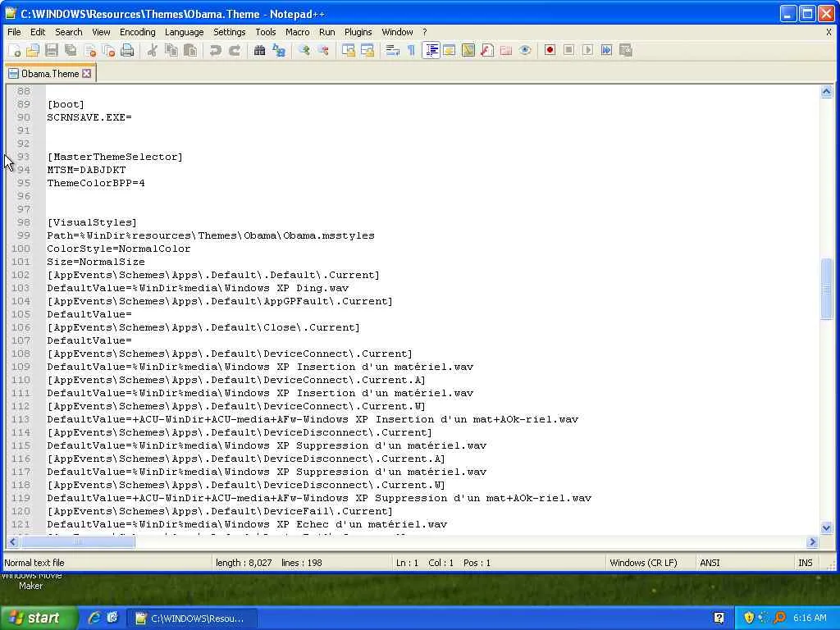
Task: Click the Normal text file status label
Action: pos(34,563)
